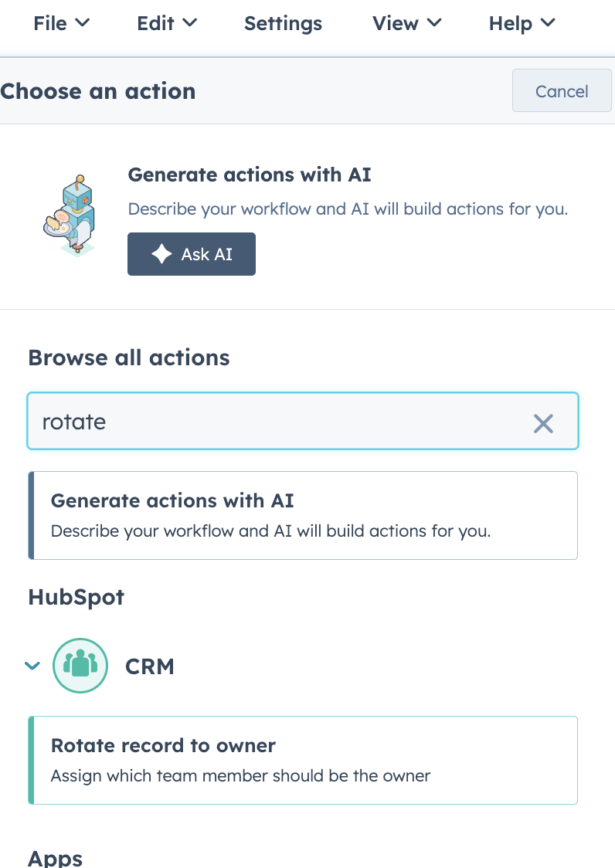Screen dimensions: 615x868
Task: Click the AI robot illustration
Action: click(x=70, y=214)
